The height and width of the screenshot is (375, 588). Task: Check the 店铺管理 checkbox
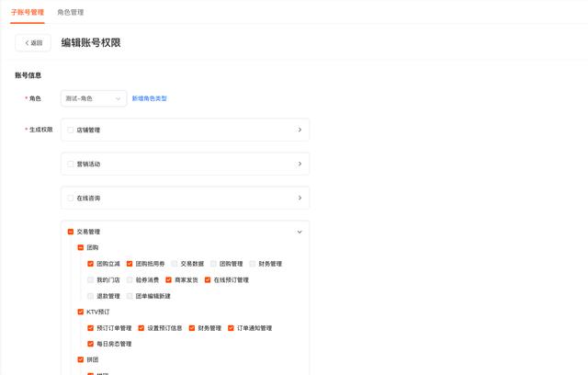(x=70, y=130)
